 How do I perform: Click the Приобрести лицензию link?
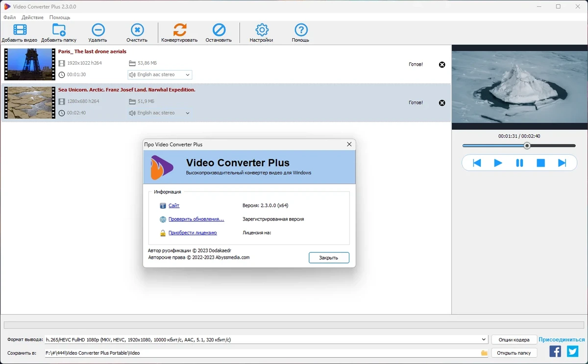[x=193, y=233]
